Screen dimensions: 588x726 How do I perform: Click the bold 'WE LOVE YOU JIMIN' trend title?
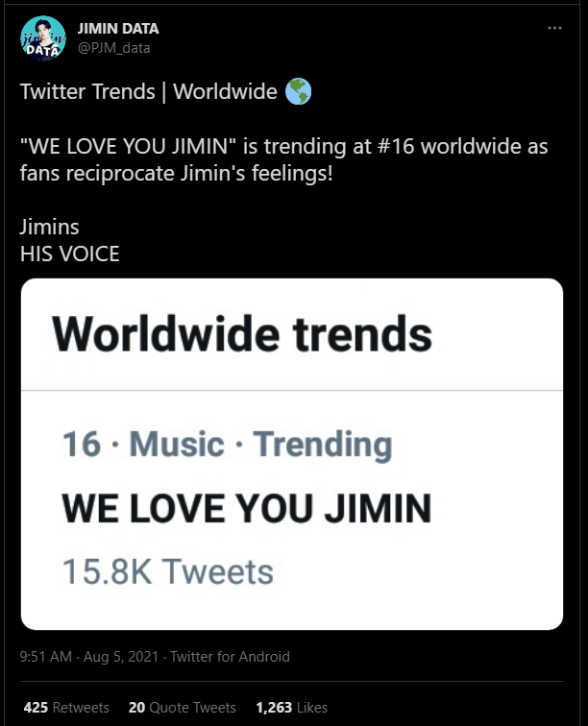pyautogui.click(x=247, y=508)
